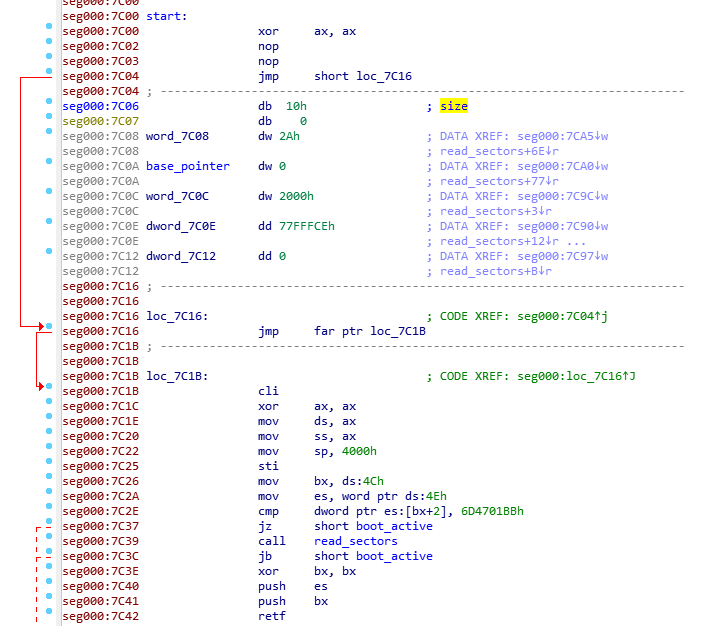This screenshot has height=626, width=709.
Task: Select the 'word_7C0C' label
Action: pyautogui.click(x=177, y=196)
